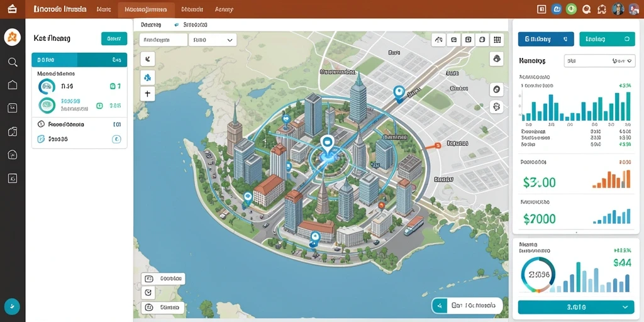Open search via the sidebar magnifier icon
The image size is (644, 322).
[x=13, y=62]
